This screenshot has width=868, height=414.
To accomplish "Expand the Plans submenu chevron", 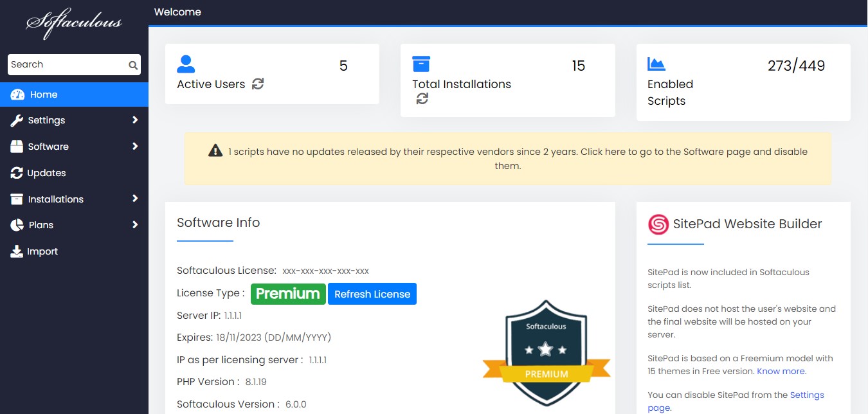I will [135, 225].
